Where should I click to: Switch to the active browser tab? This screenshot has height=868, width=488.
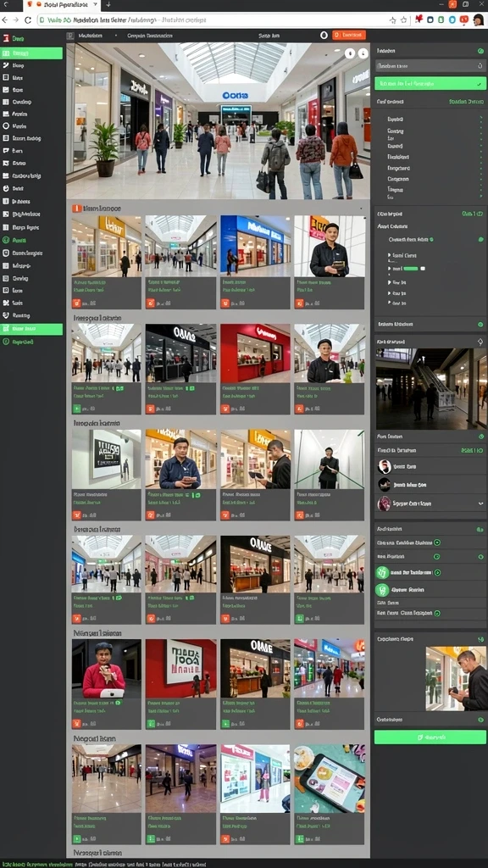(x=61, y=4)
